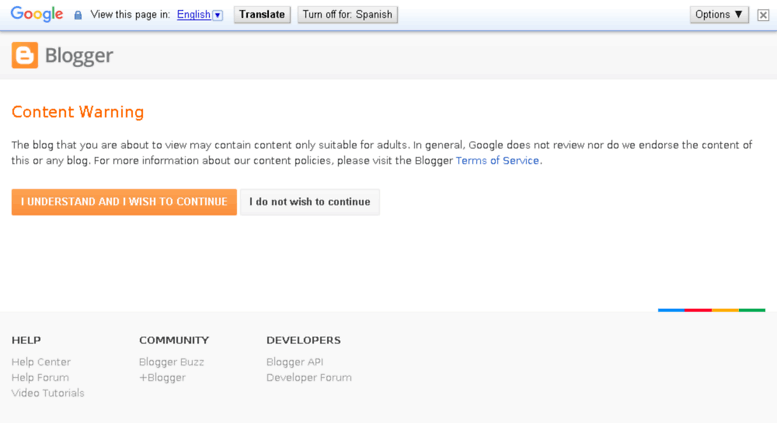Click I do not wish to continue
The image size is (777, 423).
(x=310, y=202)
